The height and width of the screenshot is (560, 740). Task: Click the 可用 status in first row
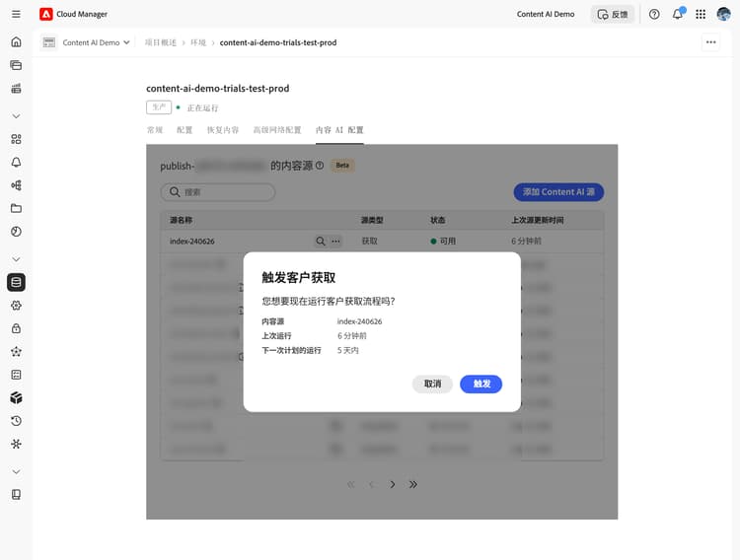(x=443, y=242)
